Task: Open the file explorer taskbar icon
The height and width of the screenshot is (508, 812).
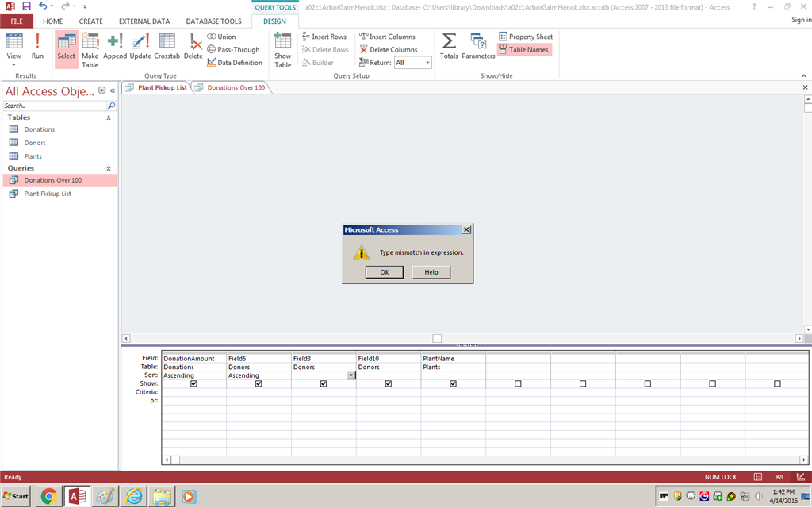Action: click(162, 497)
